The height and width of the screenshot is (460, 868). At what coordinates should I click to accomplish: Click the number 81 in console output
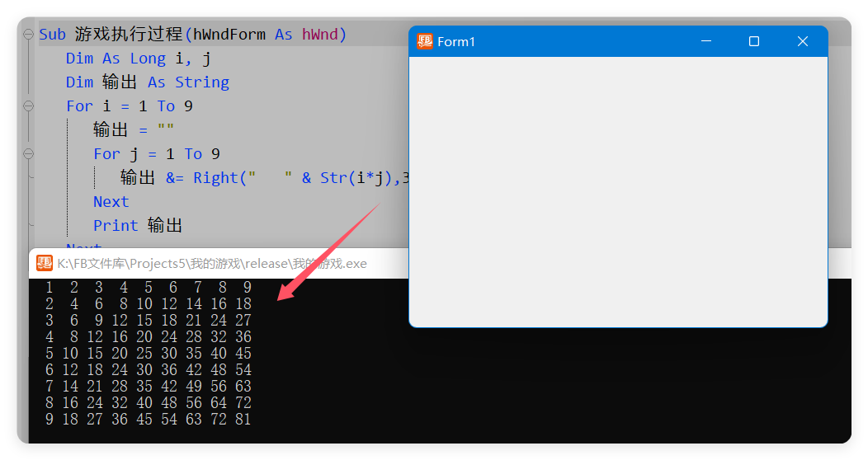click(243, 420)
